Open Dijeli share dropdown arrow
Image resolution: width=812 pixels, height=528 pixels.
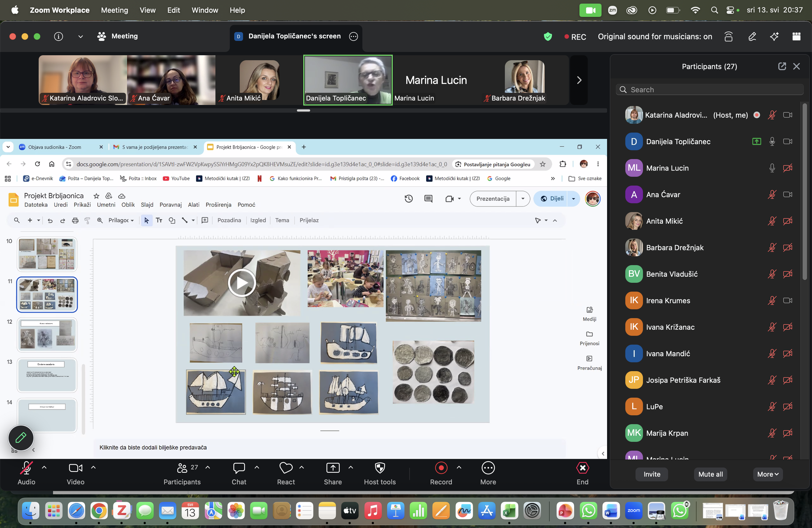tap(573, 198)
